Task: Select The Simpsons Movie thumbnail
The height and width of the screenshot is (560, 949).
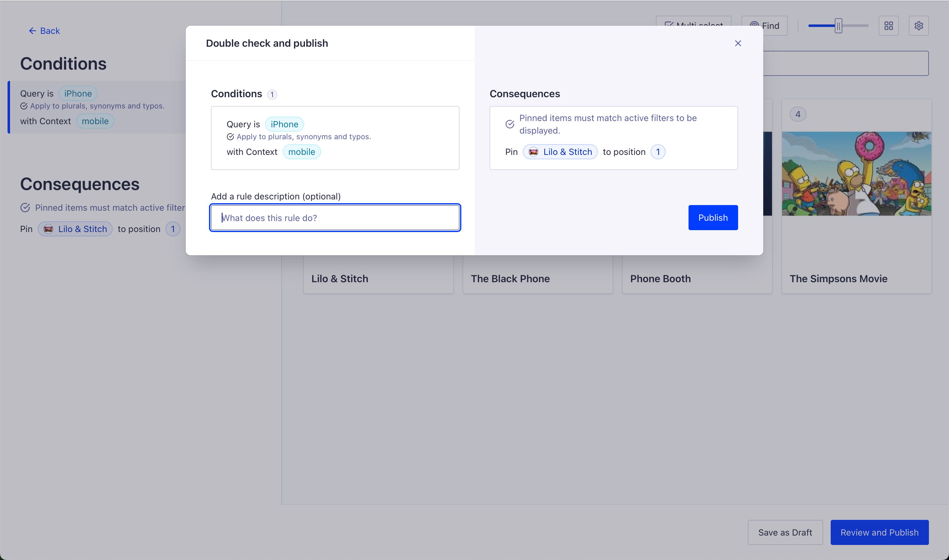Action: click(856, 174)
